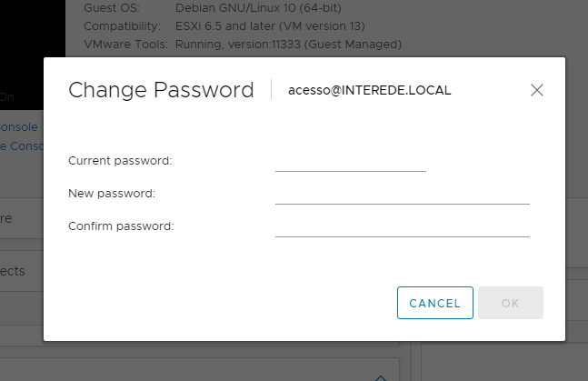The image size is (588, 381).
Task: Open the partially hidden Web Console link
Action: 19,127
